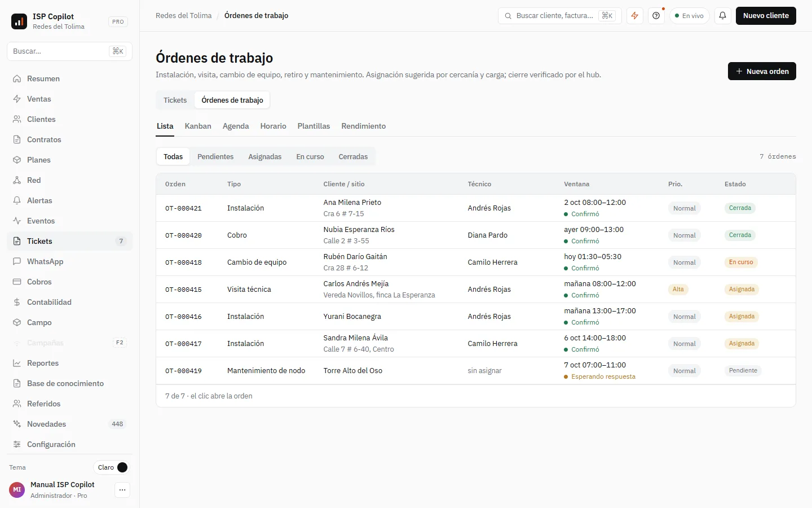Focus the Buscar cliente, factura search field
This screenshot has width=812, height=508.
[559, 16]
